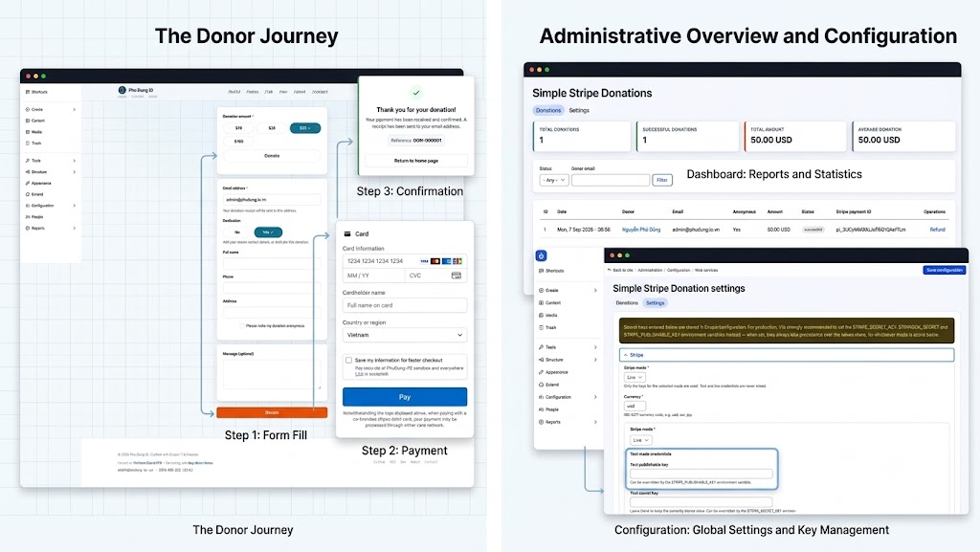The height and width of the screenshot is (552, 980).
Task: Click the card icon beside the Card heading
Action: [x=347, y=234]
